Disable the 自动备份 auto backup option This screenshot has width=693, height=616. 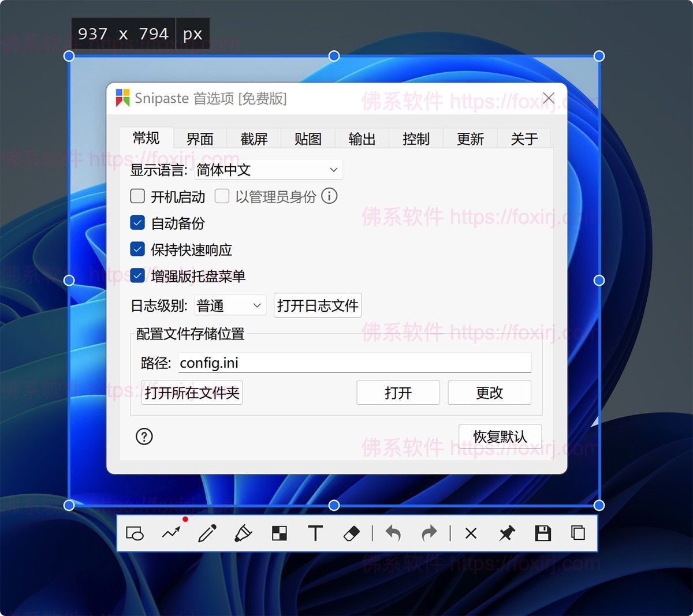137,222
